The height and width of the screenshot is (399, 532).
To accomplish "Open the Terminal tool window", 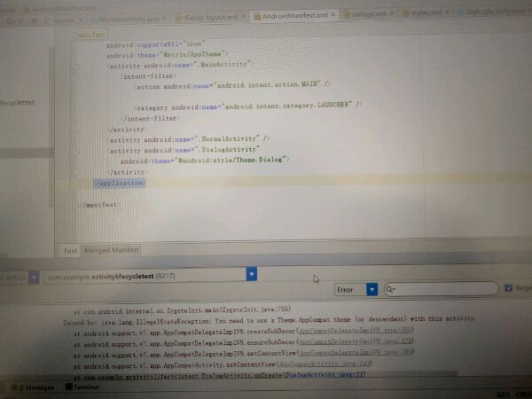I will 82,387.
